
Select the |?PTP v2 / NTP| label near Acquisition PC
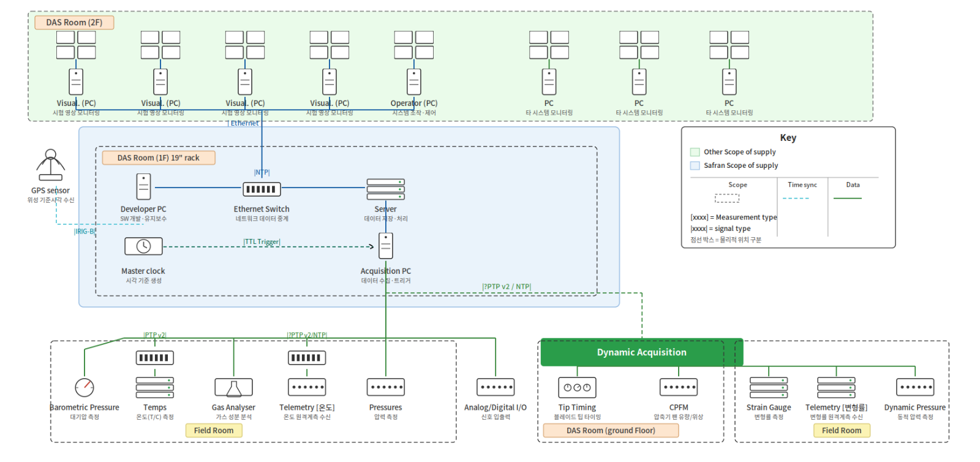507,287
